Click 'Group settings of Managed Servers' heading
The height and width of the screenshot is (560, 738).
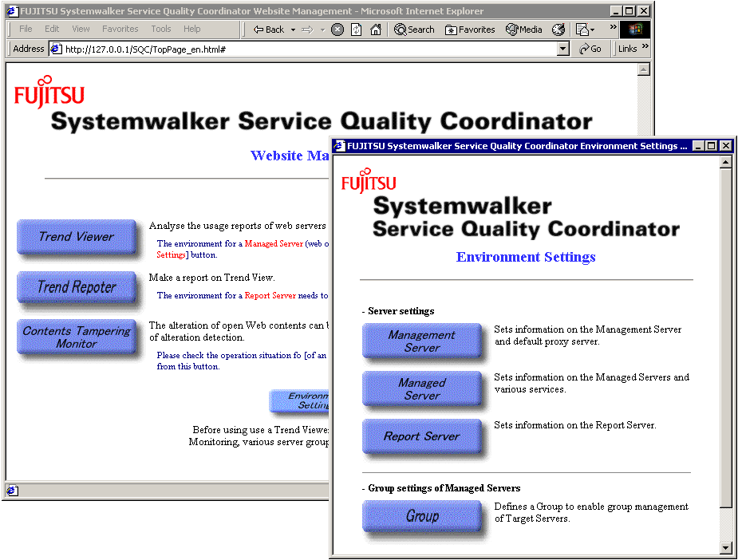click(x=444, y=488)
